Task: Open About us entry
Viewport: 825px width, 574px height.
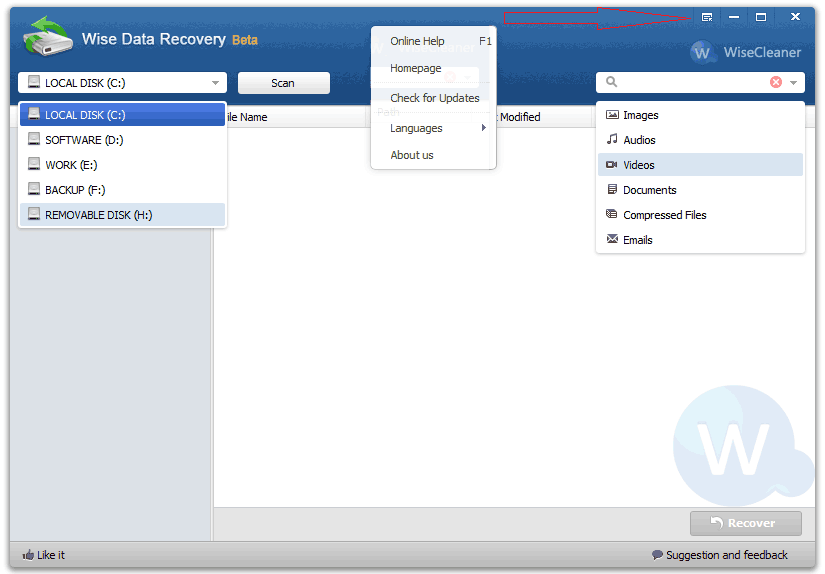Action: 433,155
